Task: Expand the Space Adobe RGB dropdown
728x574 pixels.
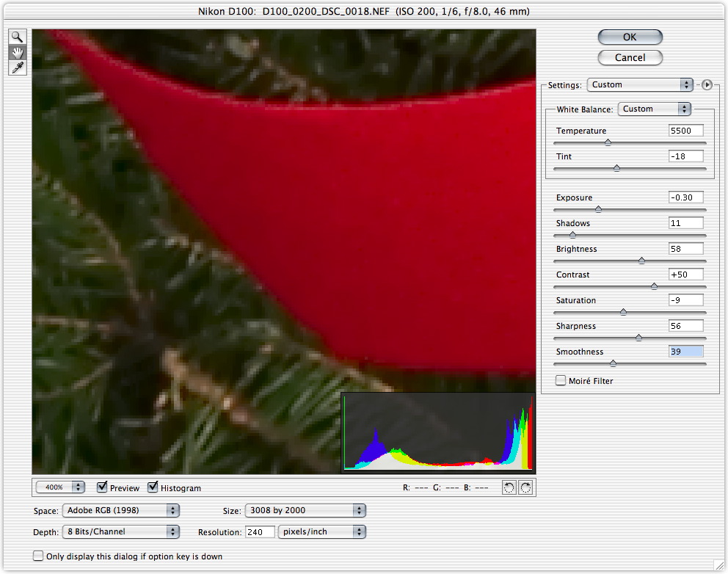Action: [120, 510]
